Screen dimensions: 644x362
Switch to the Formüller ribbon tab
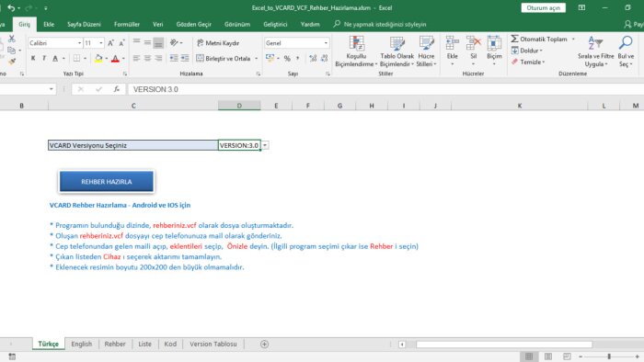click(127, 25)
